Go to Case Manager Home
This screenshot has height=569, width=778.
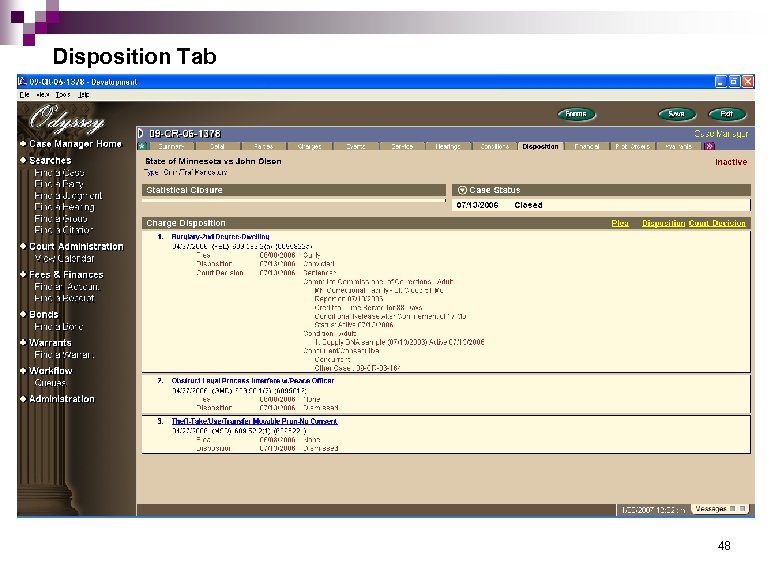point(75,144)
